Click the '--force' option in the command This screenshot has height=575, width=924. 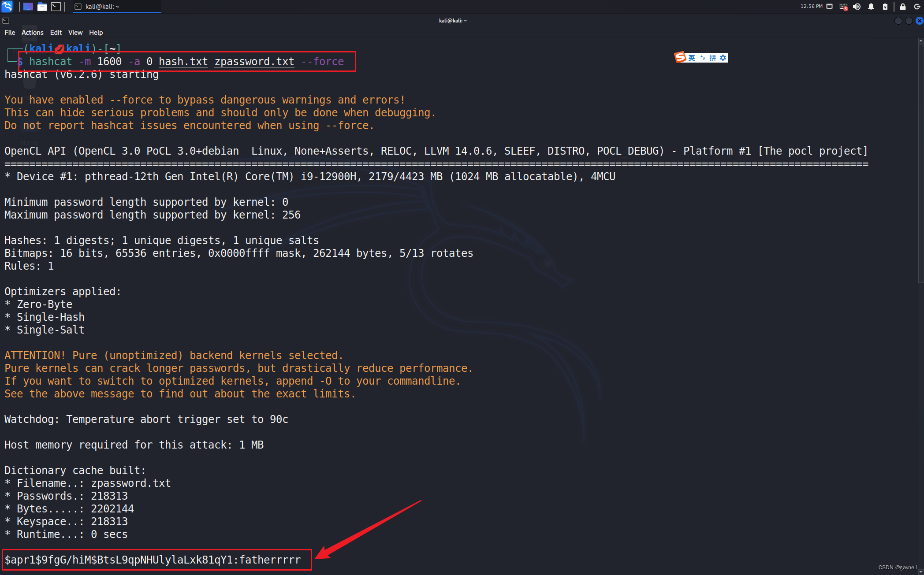coord(323,62)
